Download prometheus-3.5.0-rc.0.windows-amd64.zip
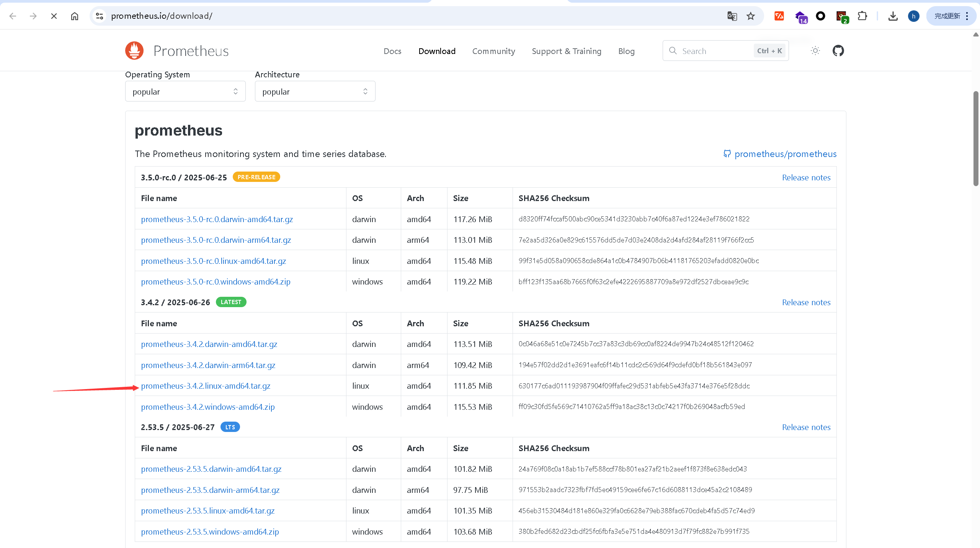 (x=216, y=281)
